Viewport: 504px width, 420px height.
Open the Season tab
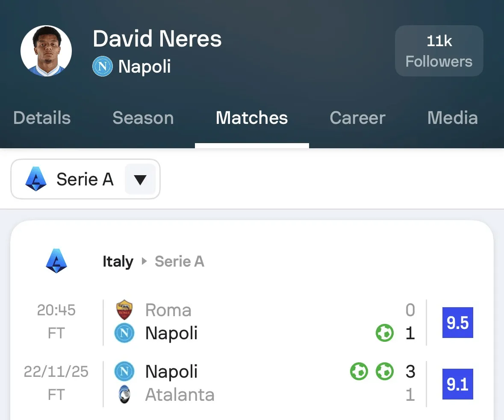click(x=143, y=118)
